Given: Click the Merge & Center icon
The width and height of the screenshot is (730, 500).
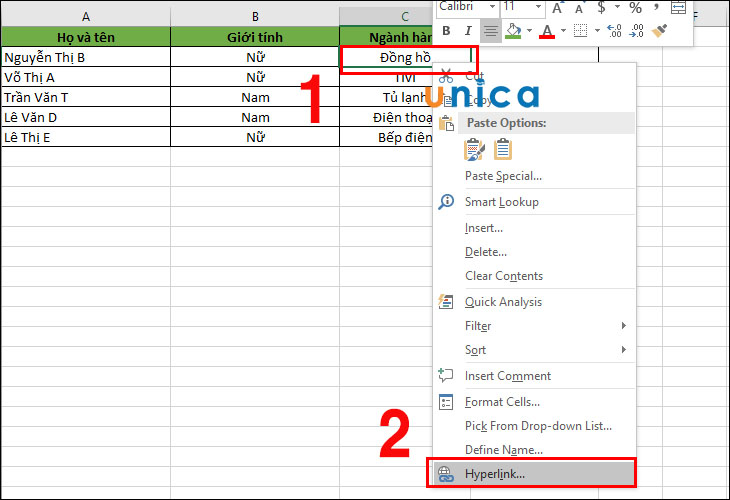Looking at the screenshot, I should (x=679, y=7).
